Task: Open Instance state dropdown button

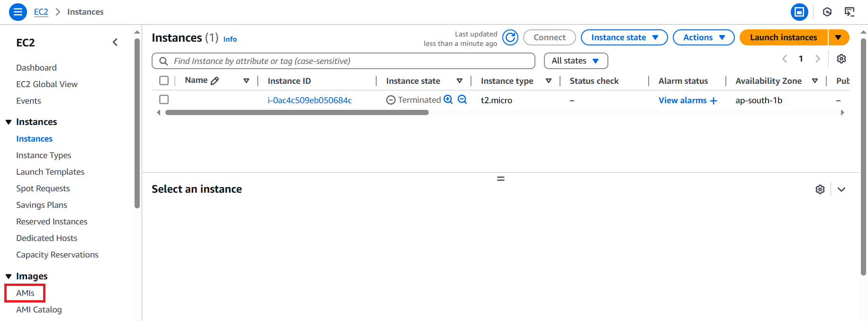Action: [624, 37]
